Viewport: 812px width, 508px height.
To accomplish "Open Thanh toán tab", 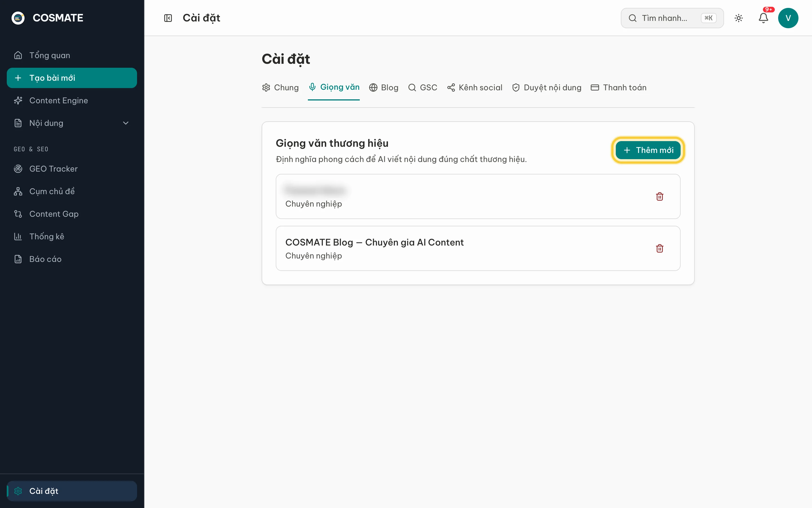I will (x=618, y=88).
